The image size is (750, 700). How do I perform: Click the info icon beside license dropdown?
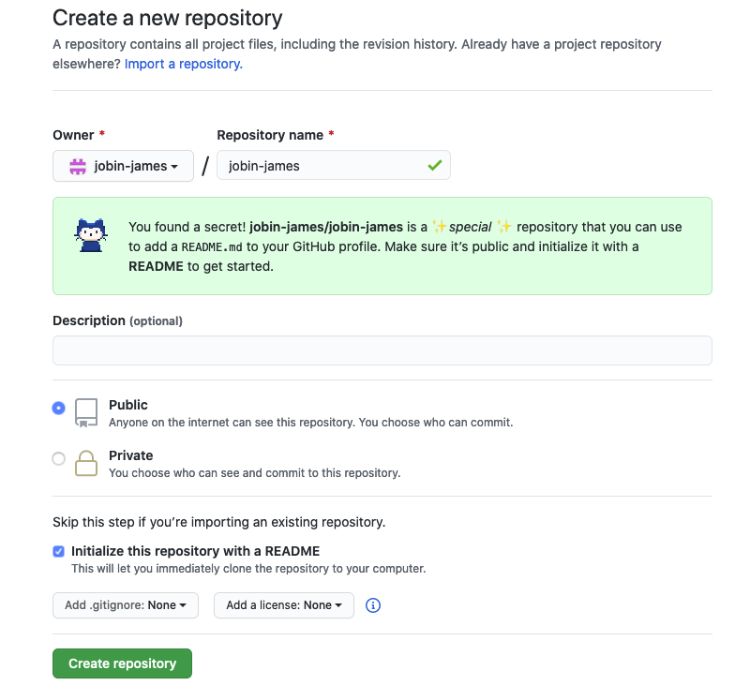point(372,605)
